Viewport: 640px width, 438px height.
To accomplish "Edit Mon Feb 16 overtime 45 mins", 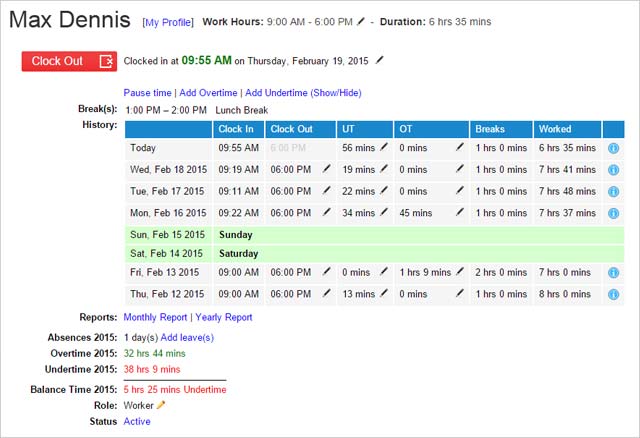I will coord(460,211).
